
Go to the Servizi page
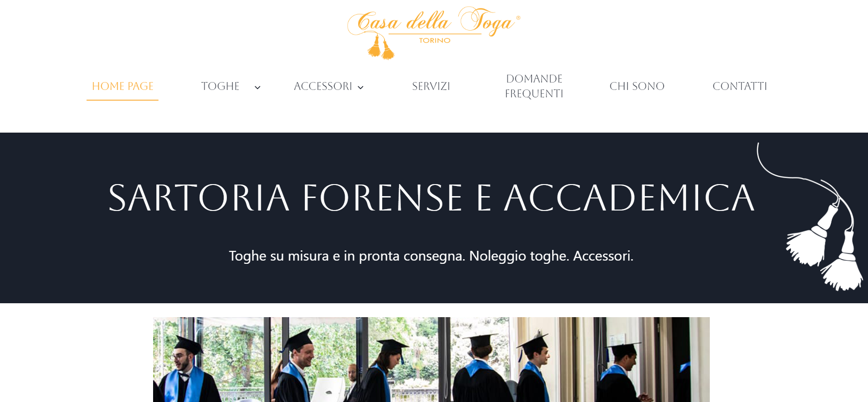[431, 86]
